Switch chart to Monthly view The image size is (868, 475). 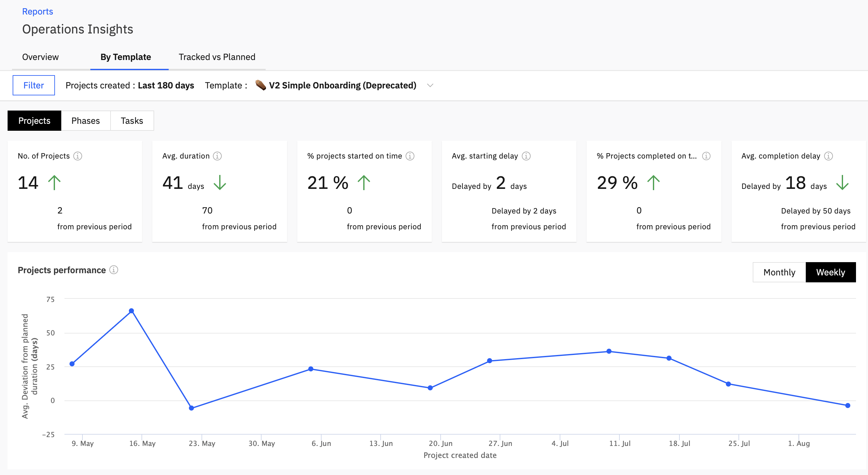(x=779, y=272)
